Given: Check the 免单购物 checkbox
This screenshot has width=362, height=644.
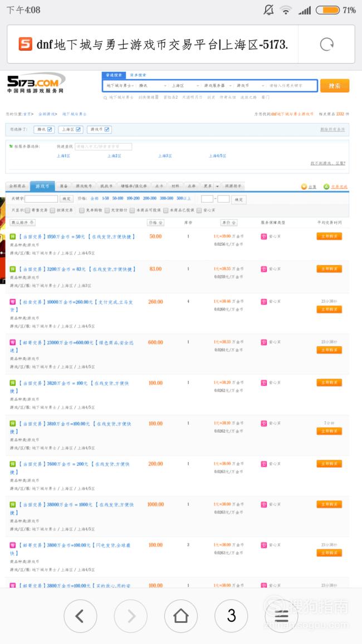Looking at the screenshot, I should point(82,210).
